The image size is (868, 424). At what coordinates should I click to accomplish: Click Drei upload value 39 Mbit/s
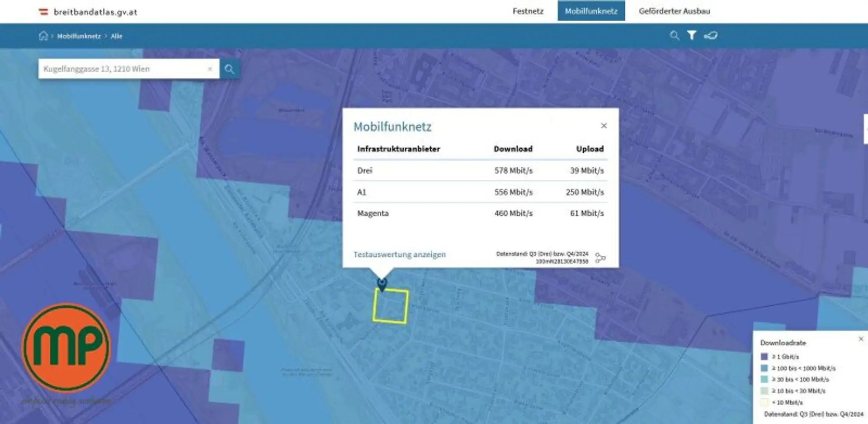[587, 170]
